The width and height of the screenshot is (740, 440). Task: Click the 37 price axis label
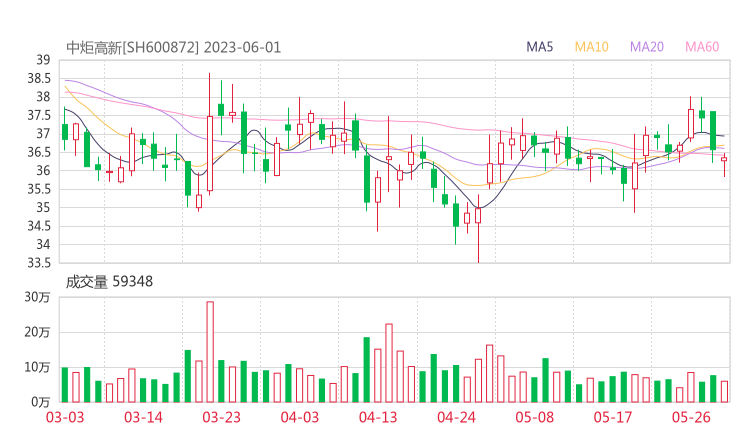pyautogui.click(x=43, y=134)
